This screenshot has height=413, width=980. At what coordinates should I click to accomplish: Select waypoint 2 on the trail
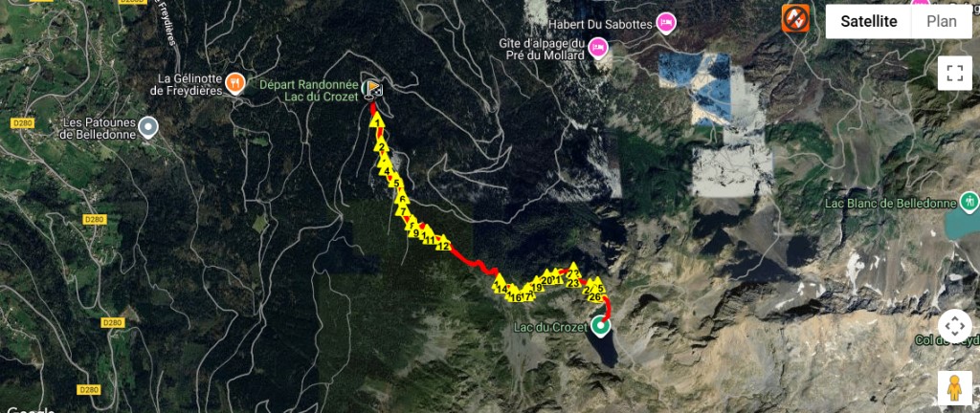click(381, 146)
